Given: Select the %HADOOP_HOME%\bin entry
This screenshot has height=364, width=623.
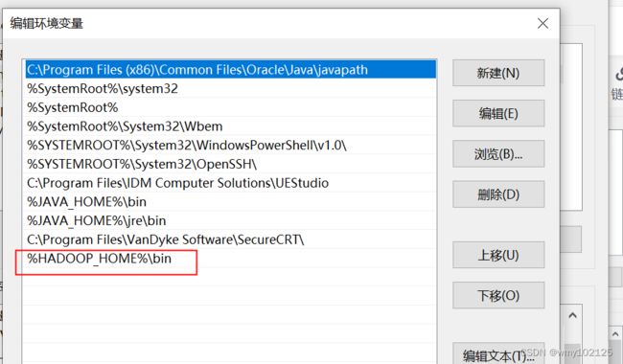Looking at the screenshot, I should [230, 259].
